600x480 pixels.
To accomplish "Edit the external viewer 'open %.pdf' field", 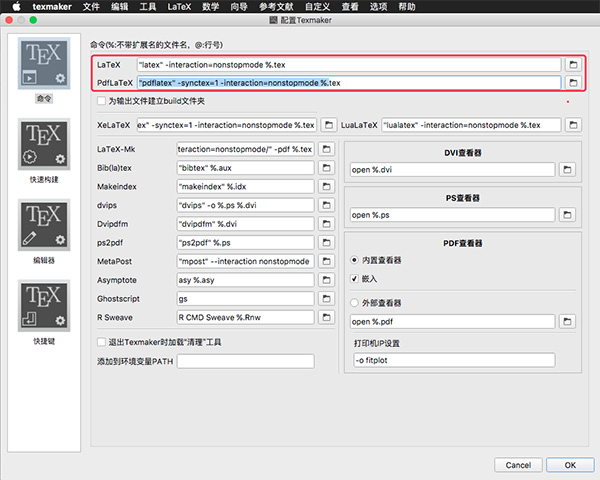I will tap(453, 322).
